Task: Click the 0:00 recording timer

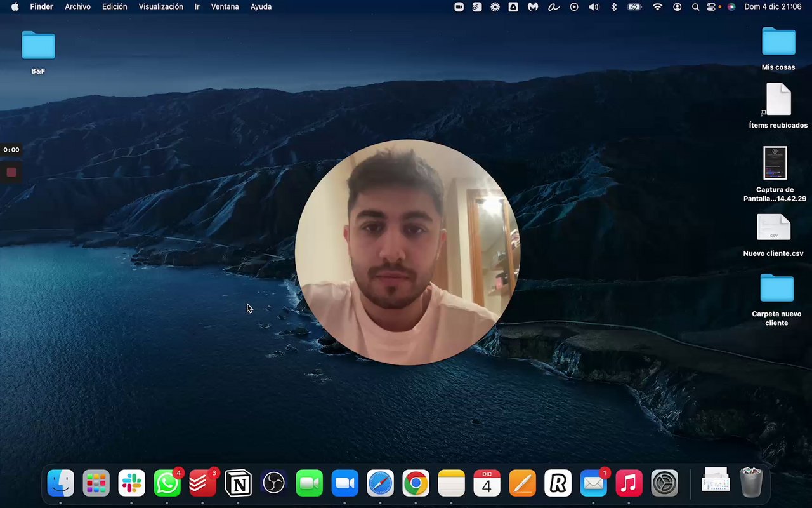Action: coord(11,150)
